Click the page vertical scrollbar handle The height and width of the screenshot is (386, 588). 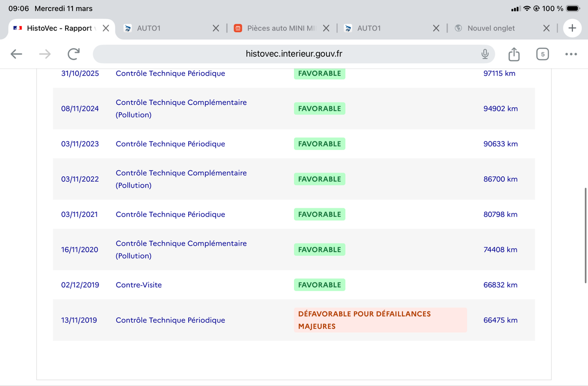[586, 235]
